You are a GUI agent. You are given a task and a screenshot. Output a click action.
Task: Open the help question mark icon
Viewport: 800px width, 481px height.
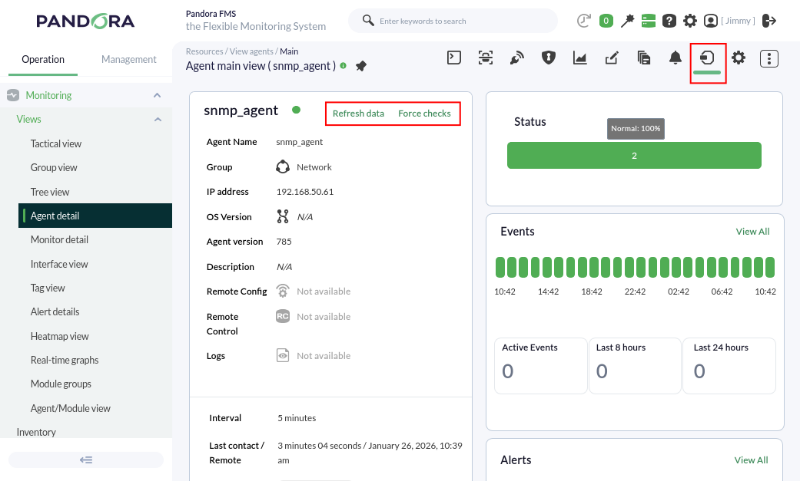669,21
